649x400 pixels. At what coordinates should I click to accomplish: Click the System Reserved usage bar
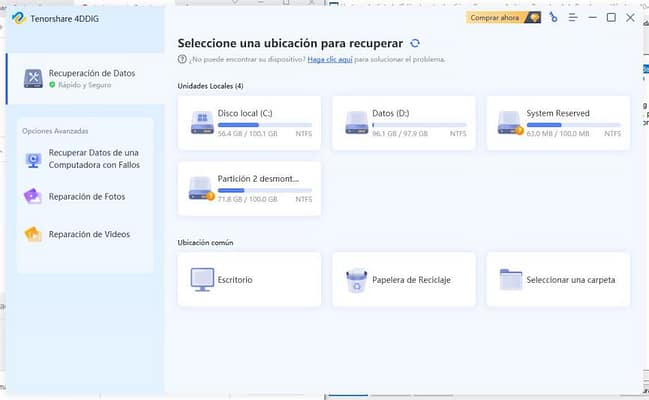[x=574, y=125]
